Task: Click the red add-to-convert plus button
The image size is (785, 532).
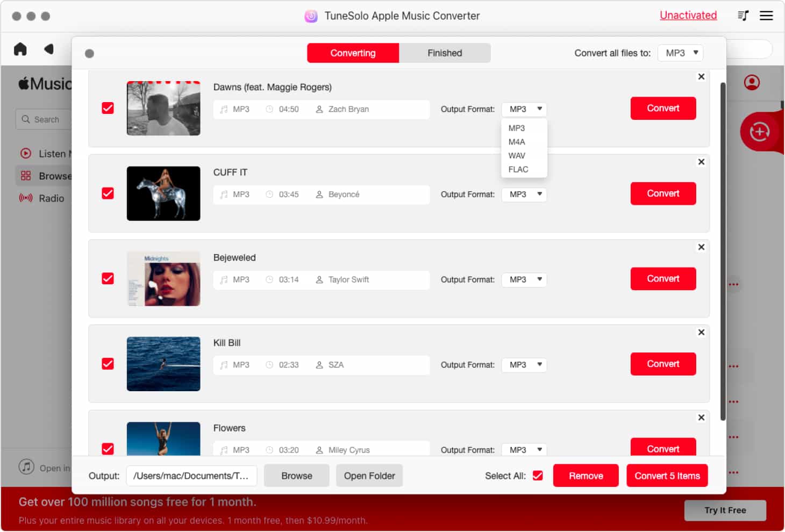Action: pyautogui.click(x=759, y=132)
